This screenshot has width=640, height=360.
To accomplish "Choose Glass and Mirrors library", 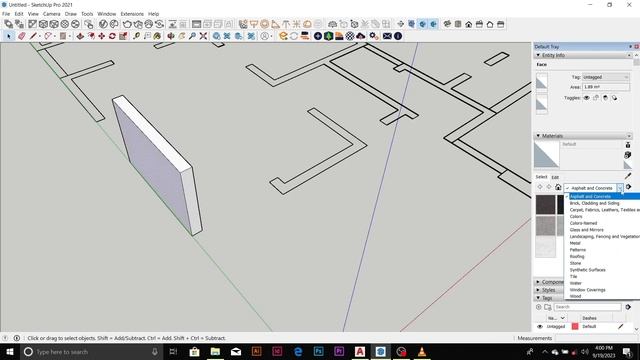I will [586, 230].
